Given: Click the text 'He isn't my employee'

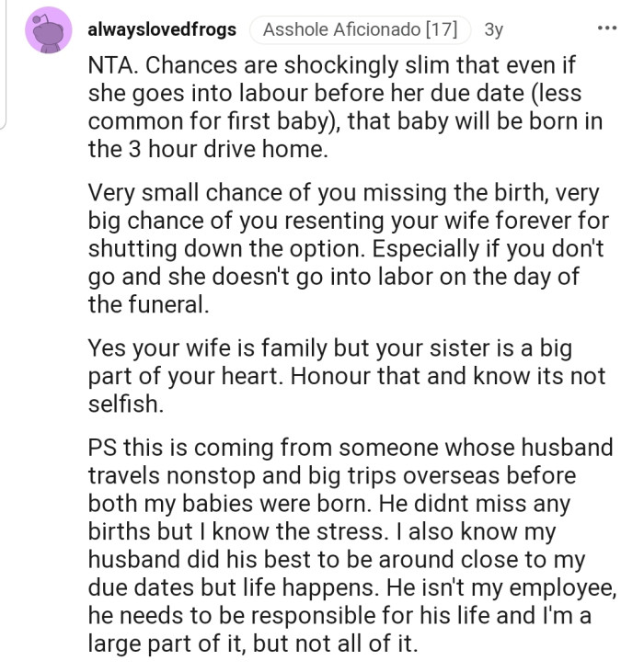Looking at the screenshot, I should (x=501, y=587).
